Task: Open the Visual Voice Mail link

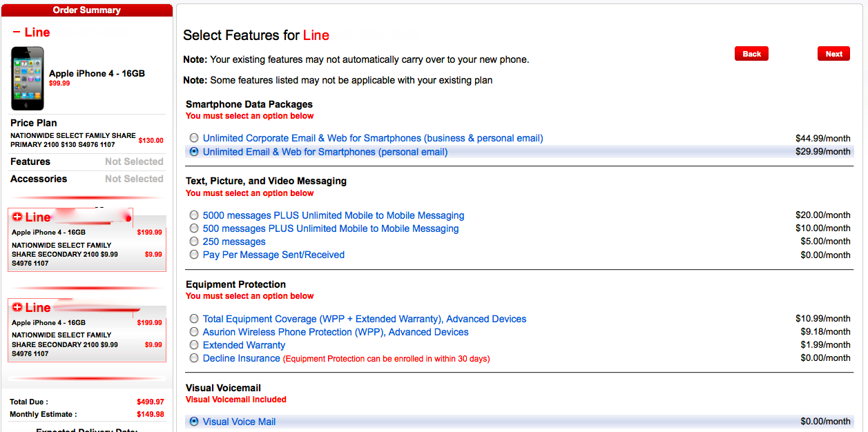Action: click(239, 422)
